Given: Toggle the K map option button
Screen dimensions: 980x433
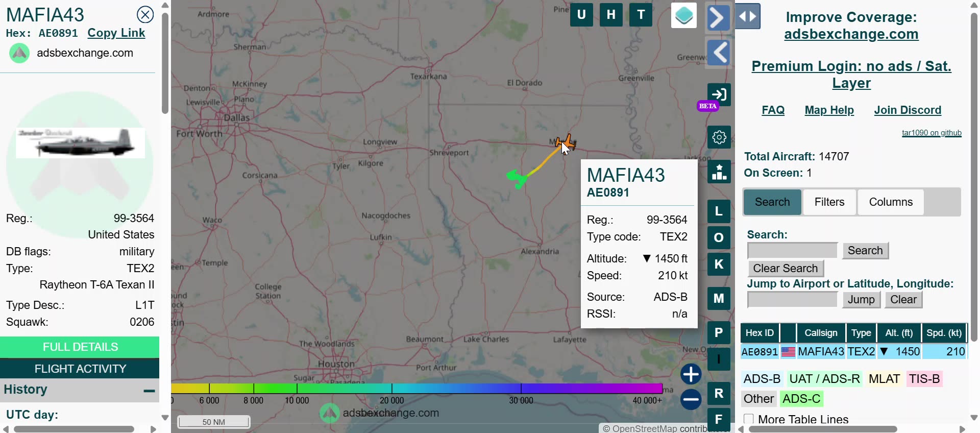Looking at the screenshot, I should (x=719, y=264).
